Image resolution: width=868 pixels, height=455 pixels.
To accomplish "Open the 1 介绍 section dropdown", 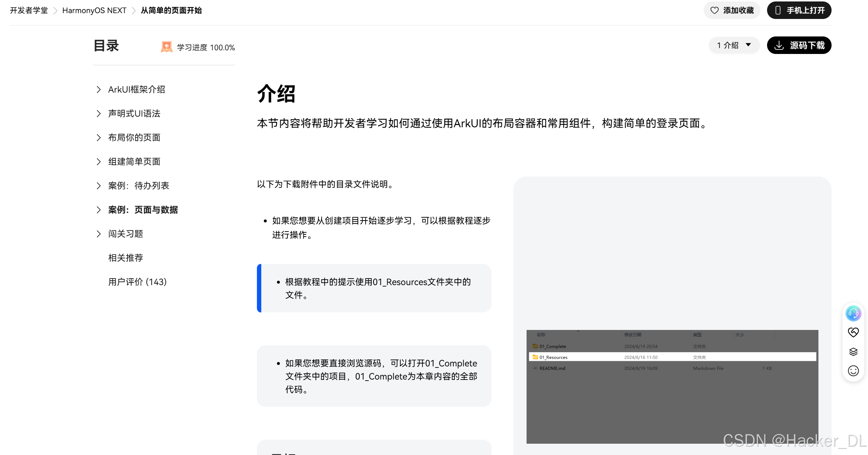I will (x=734, y=45).
